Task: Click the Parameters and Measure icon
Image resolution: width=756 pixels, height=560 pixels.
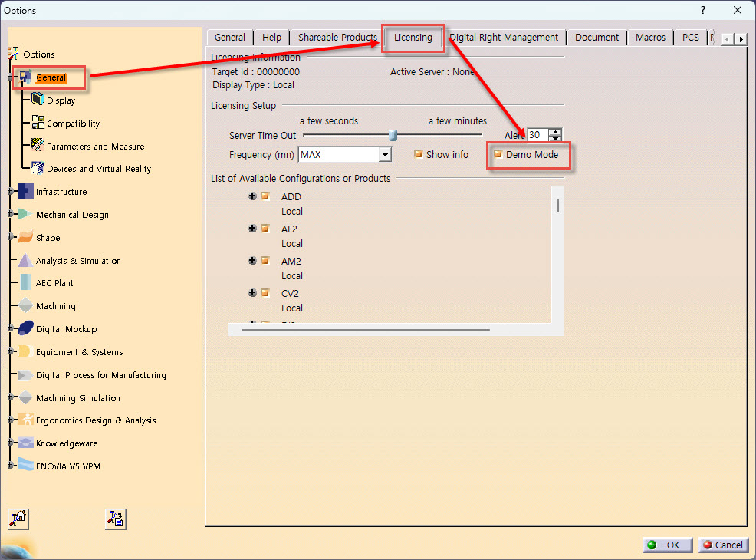Action: tap(38, 145)
